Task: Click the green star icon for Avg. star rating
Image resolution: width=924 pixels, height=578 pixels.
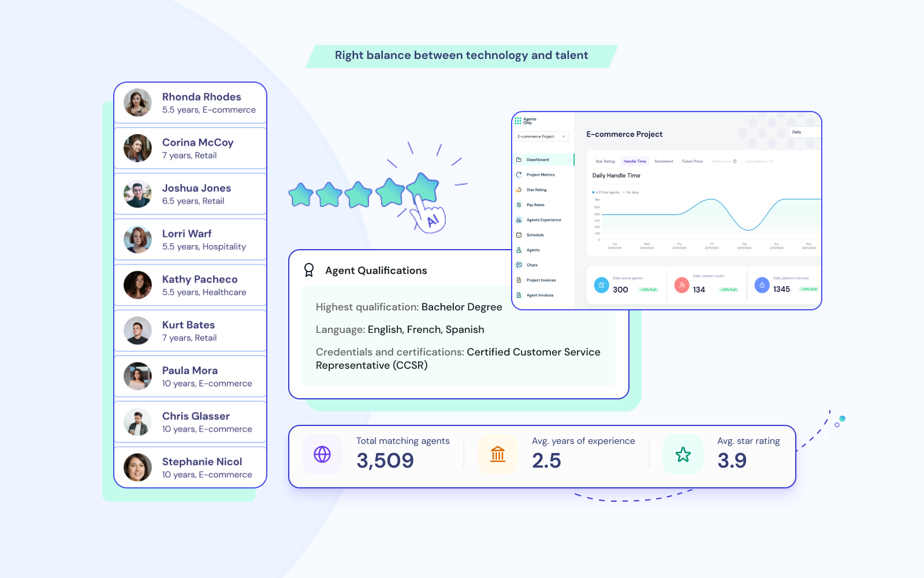Action: 683,454
